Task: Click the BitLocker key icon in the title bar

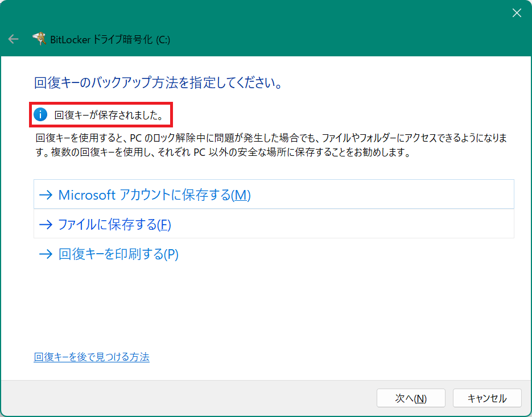Action: (x=39, y=39)
